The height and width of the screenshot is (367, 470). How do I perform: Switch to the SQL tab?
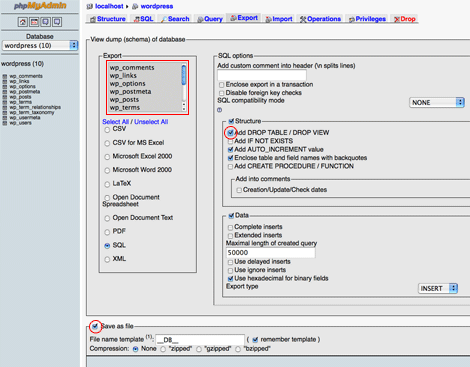[143, 19]
